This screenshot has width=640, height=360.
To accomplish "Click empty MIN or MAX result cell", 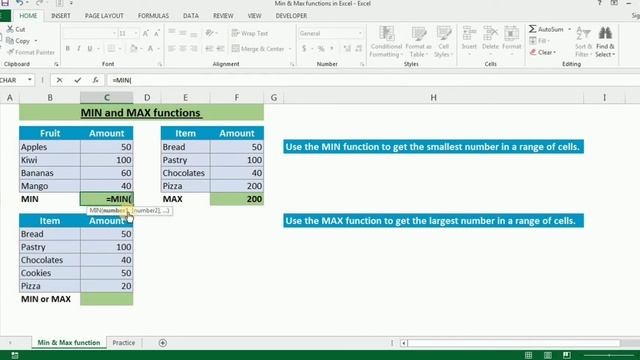I will click(107, 299).
